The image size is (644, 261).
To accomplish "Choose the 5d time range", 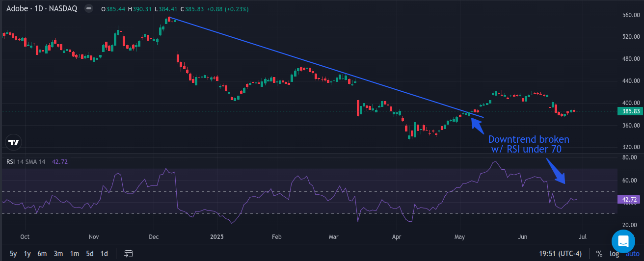I will (90, 254).
